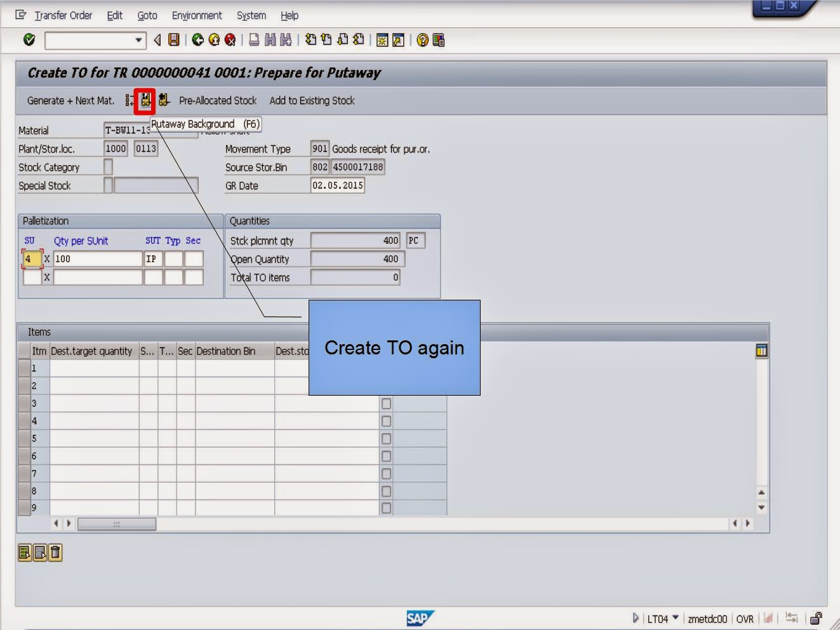Click the Putaway Background (F6) forklift icon
Image resolution: width=840 pixels, height=630 pixels.
(145, 100)
